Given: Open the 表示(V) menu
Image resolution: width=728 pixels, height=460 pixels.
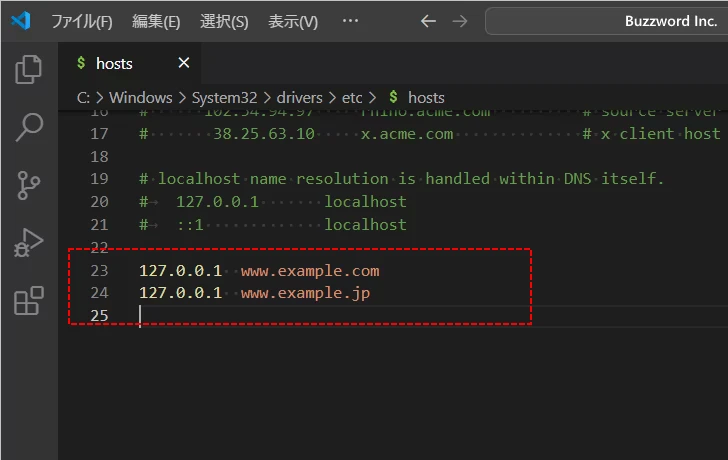Looking at the screenshot, I should tap(293, 21).
